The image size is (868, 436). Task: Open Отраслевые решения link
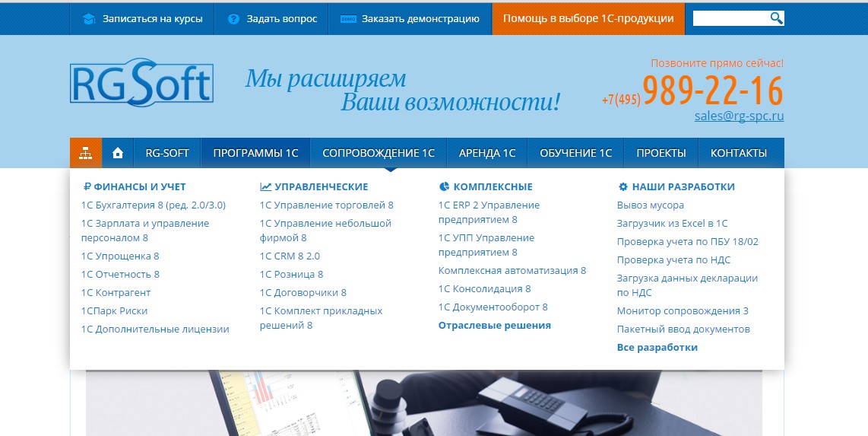point(494,325)
